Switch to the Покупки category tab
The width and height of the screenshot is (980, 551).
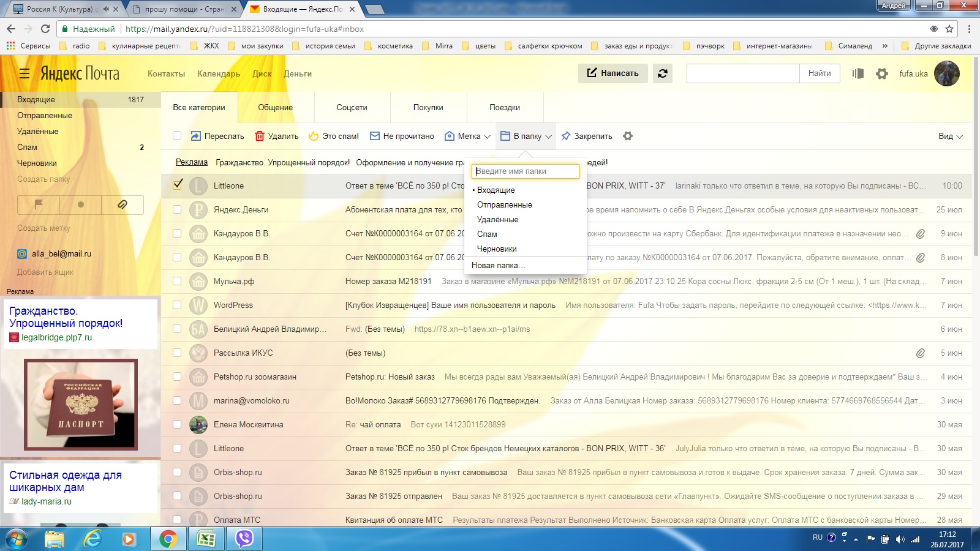click(x=428, y=107)
